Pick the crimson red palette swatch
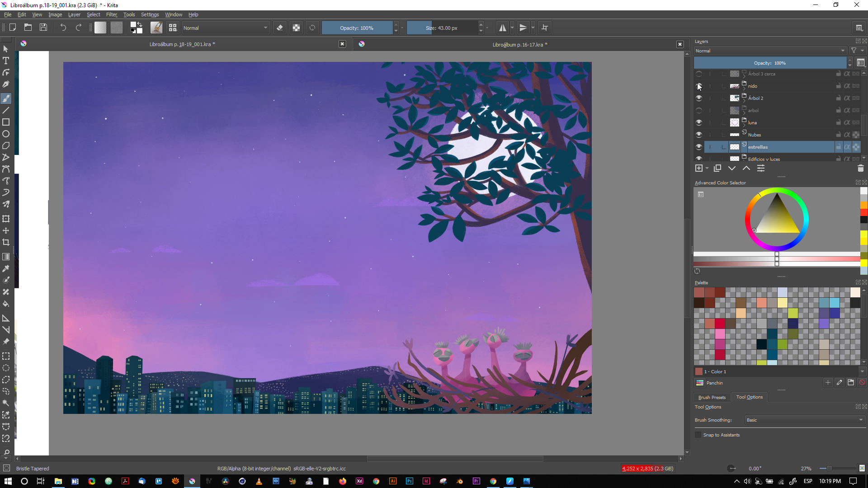 (x=720, y=323)
